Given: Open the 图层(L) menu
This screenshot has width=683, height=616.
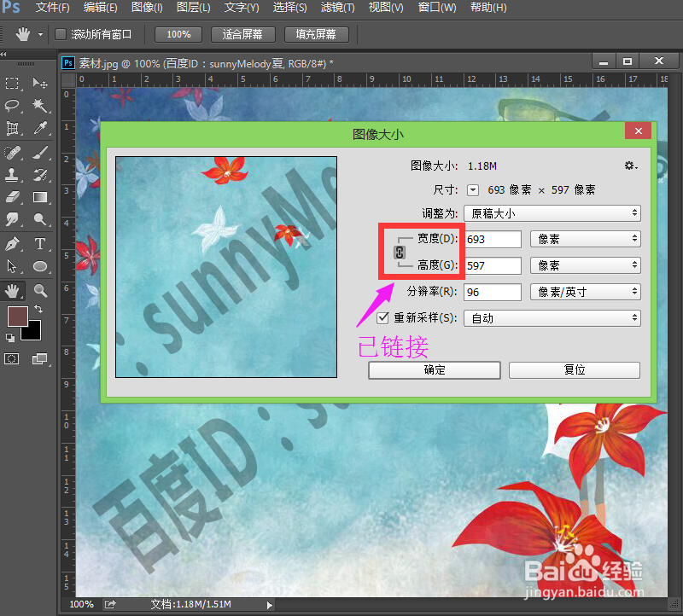Looking at the screenshot, I should [x=194, y=8].
